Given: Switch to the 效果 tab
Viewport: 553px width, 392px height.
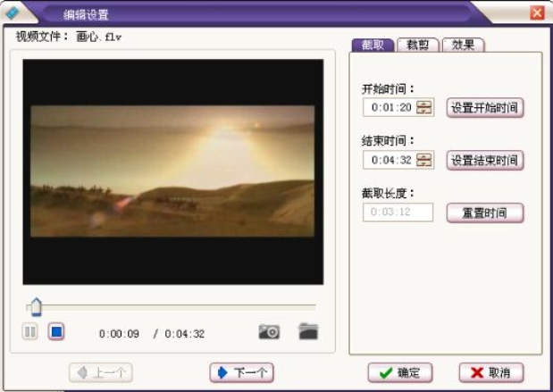Looking at the screenshot, I should 464,46.
